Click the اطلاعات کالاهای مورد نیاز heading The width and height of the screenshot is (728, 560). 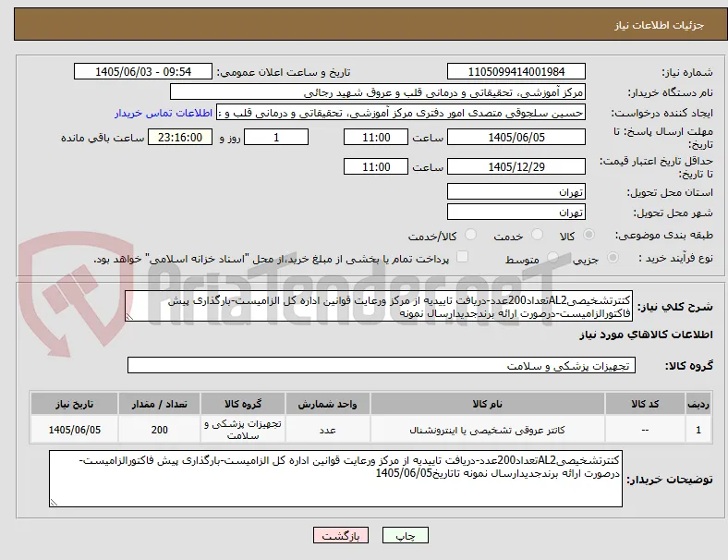pos(646,335)
